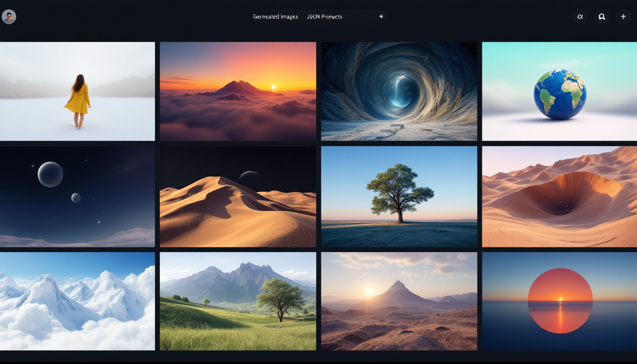
Task: Click the sparkle icon beside JSON Projects
Action: (381, 17)
